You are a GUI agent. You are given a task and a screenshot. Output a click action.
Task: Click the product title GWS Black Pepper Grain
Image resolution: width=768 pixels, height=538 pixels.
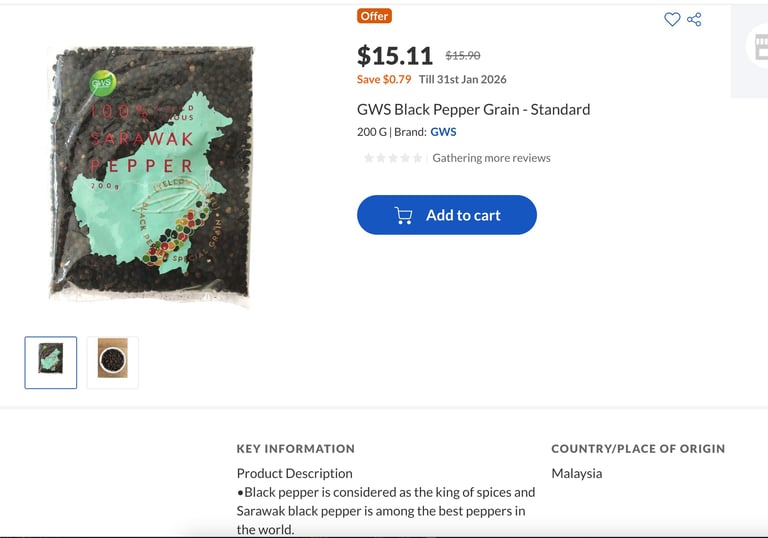point(474,109)
